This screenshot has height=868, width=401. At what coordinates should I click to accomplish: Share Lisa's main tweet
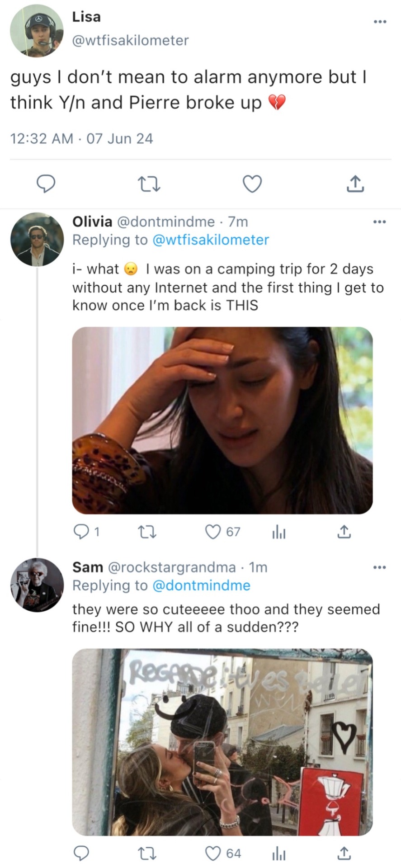(x=355, y=184)
